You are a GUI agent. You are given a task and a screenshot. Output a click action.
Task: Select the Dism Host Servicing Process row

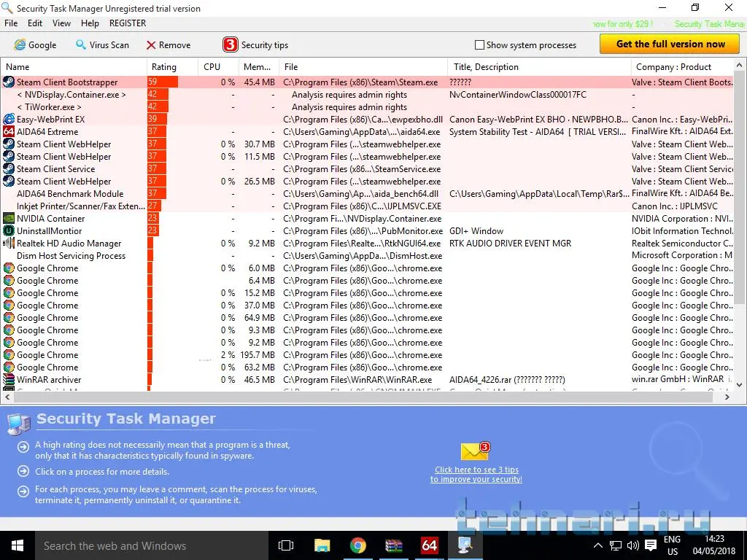(368, 255)
